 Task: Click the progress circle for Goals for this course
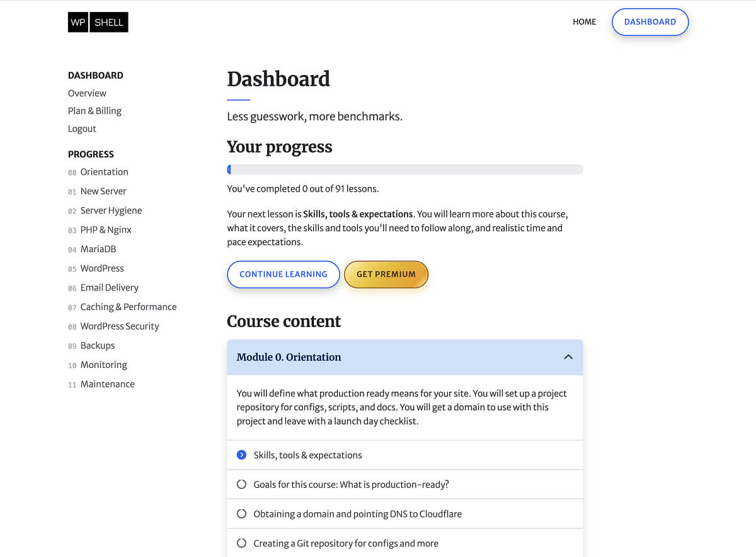pos(241,485)
